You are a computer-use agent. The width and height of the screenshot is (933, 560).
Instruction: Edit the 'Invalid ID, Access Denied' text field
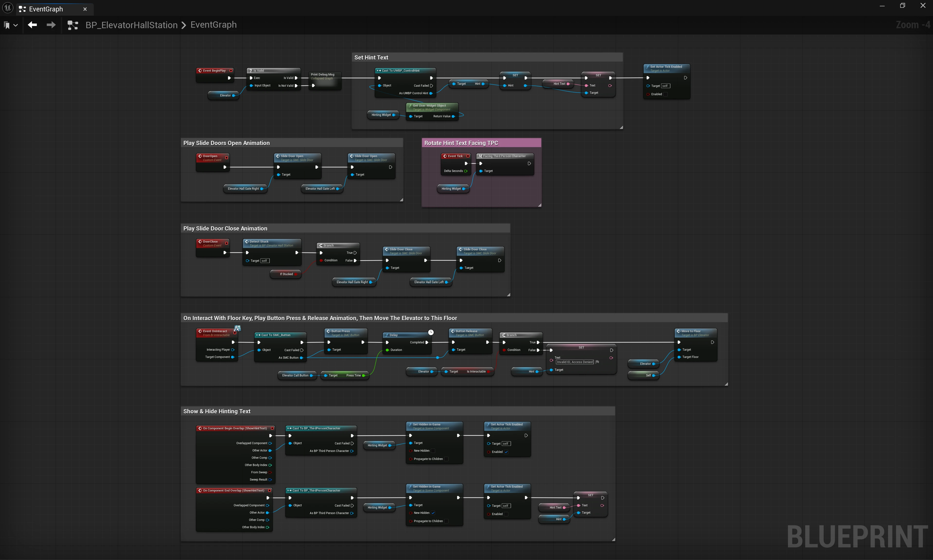(x=574, y=362)
